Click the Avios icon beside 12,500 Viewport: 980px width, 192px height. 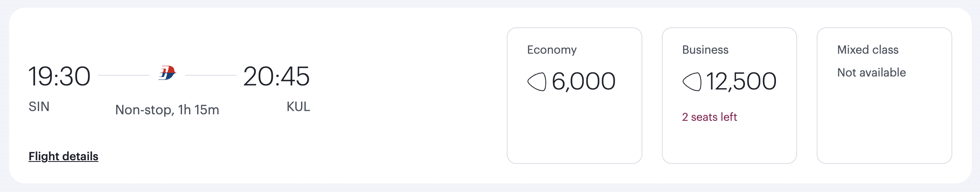pos(692,81)
